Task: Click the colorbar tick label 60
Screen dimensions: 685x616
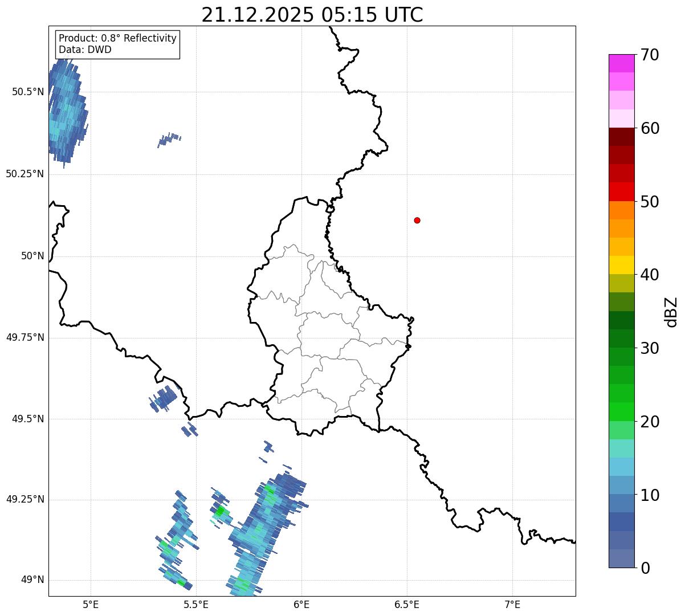Action: coord(650,128)
